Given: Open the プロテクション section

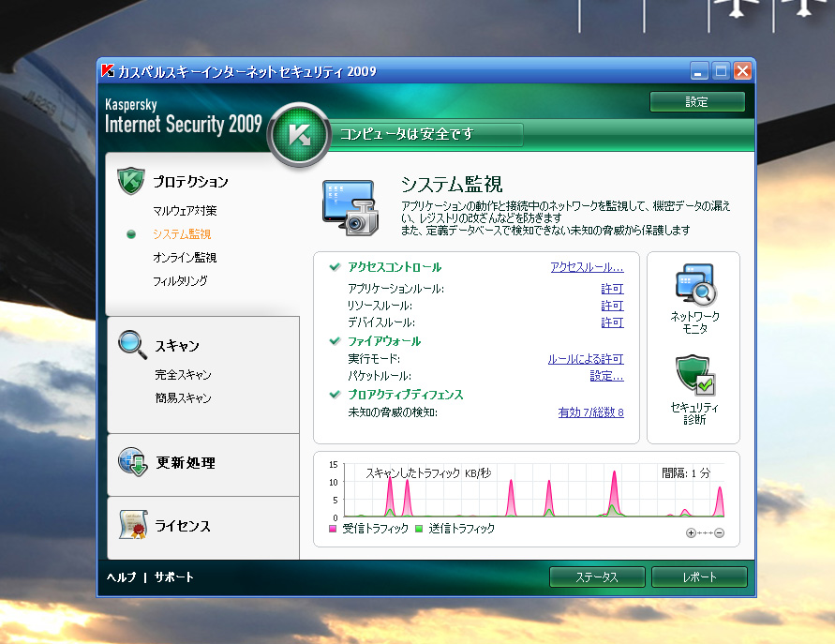Looking at the screenshot, I should (190, 182).
